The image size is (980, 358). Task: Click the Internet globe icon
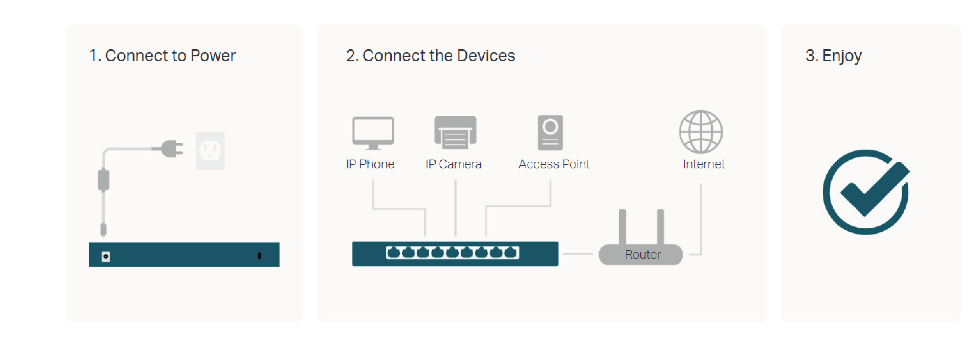tap(701, 132)
